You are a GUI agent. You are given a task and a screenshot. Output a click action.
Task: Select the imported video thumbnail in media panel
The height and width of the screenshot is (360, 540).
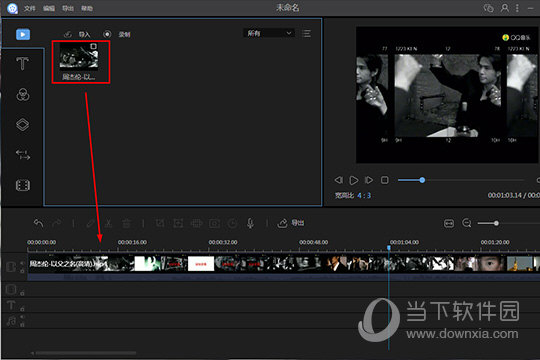coord(79,57)
